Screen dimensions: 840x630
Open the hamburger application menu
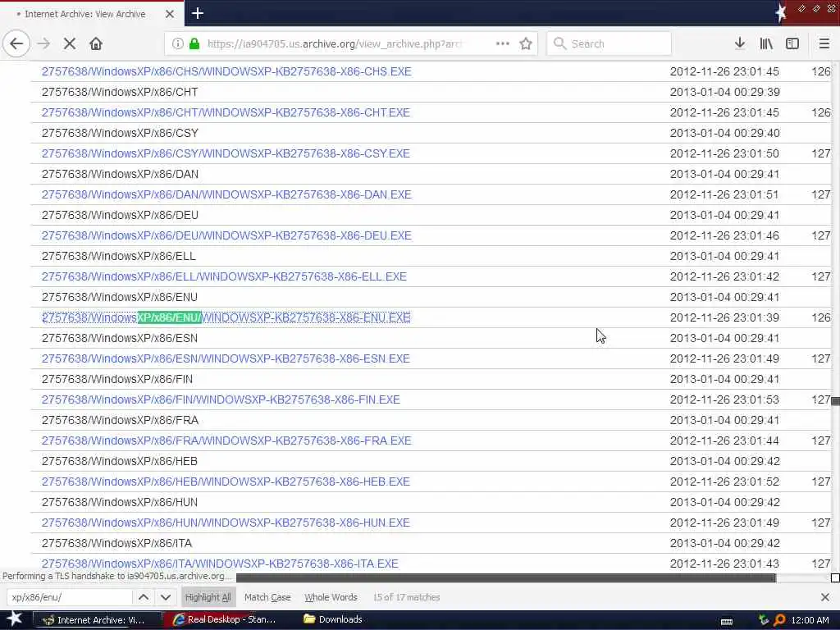coord(824,43)
